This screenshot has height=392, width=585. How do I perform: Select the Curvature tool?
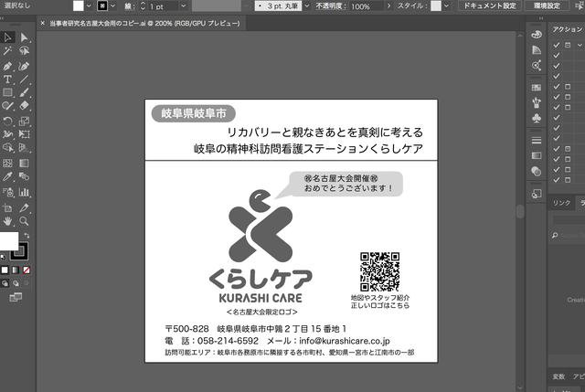pyautogui.click(x=24, y=67)
